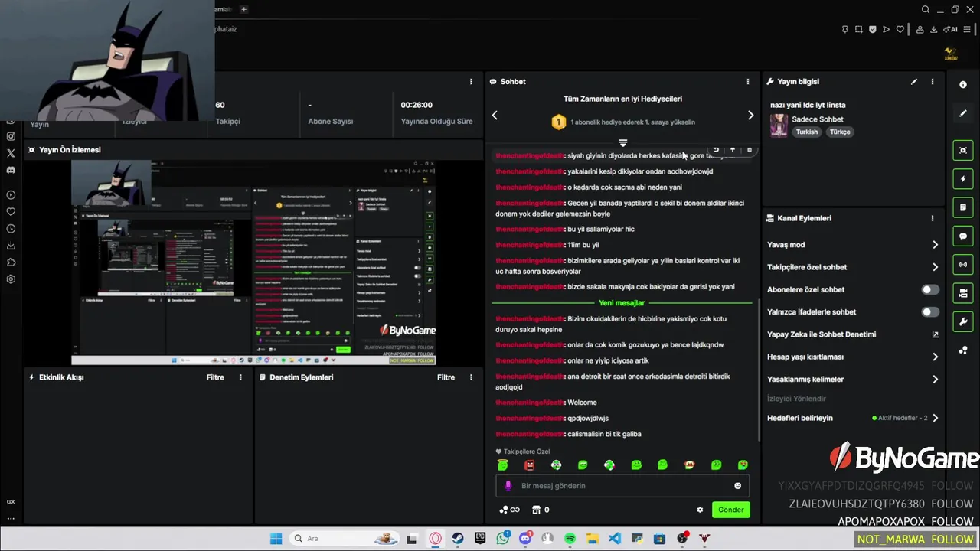Open chat settings gear beside Gönder
The width and height of the screenshot is (980, 551).
pos(700,510)
